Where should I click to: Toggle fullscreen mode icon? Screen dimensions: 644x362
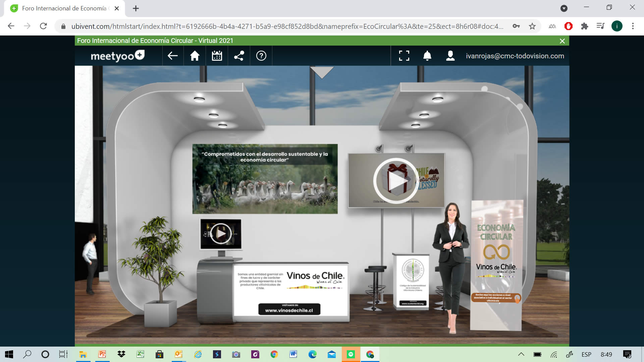(404, 56)
